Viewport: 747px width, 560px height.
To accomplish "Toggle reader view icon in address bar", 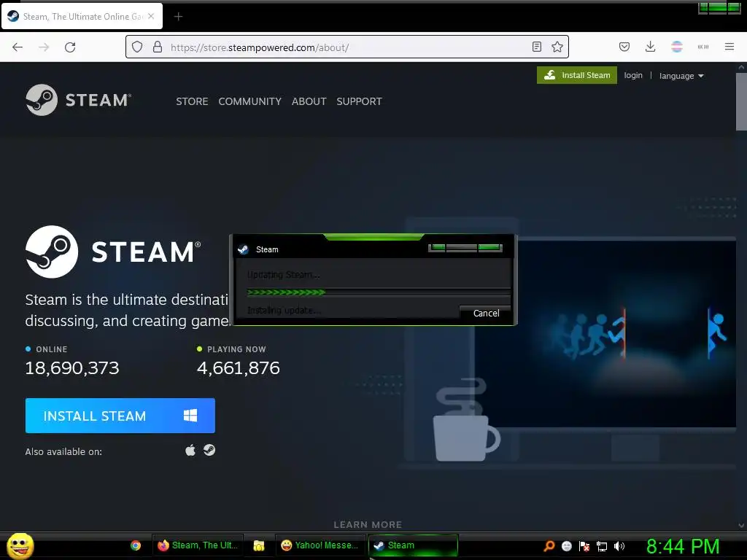I will click(537, 47).
